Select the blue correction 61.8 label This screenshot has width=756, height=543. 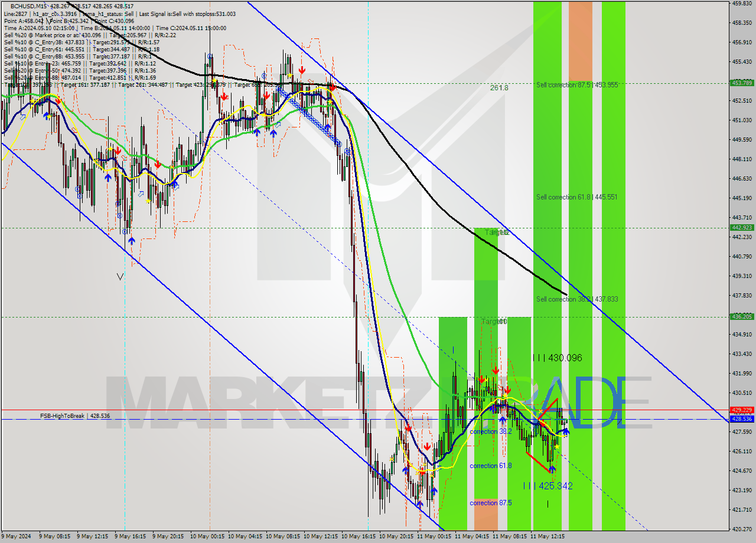pos(491,466)
